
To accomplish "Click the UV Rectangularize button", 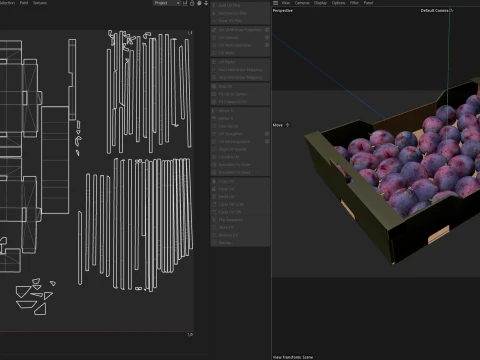I will 240,141.
